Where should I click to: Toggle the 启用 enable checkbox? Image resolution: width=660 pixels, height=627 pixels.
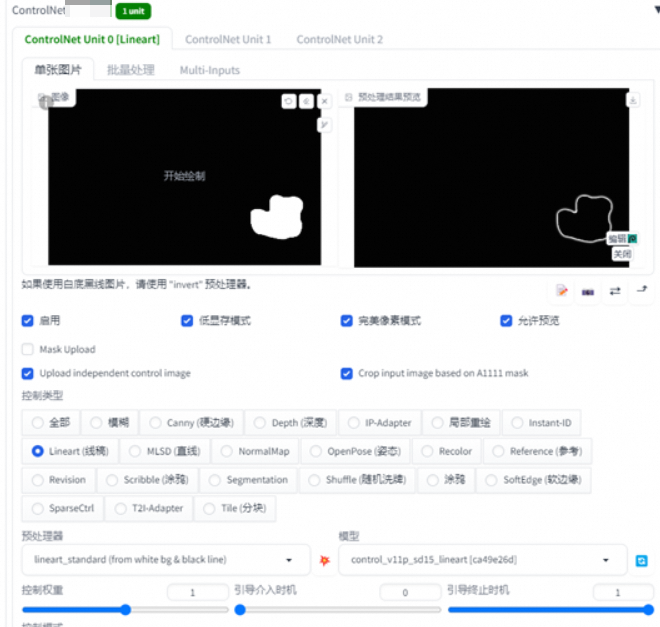27,321
